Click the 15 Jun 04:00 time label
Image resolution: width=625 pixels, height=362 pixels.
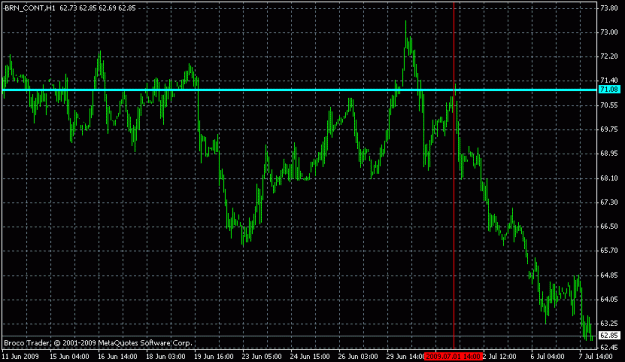point(69,356)
